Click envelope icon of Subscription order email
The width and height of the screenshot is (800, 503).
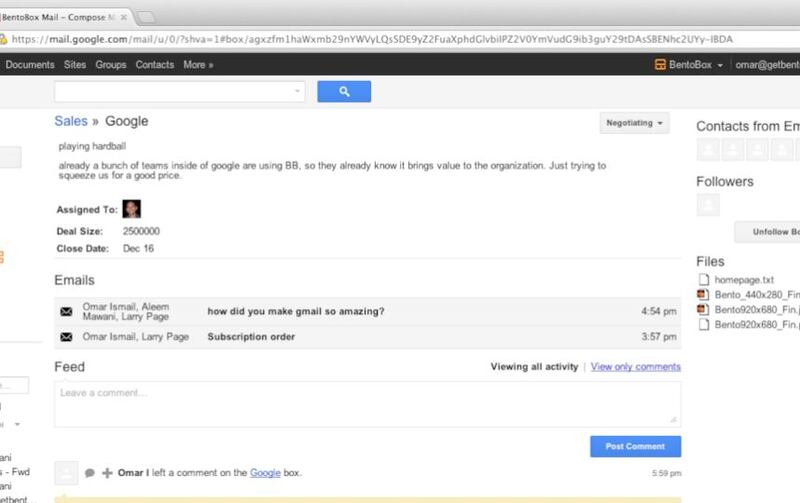[66, 337]
